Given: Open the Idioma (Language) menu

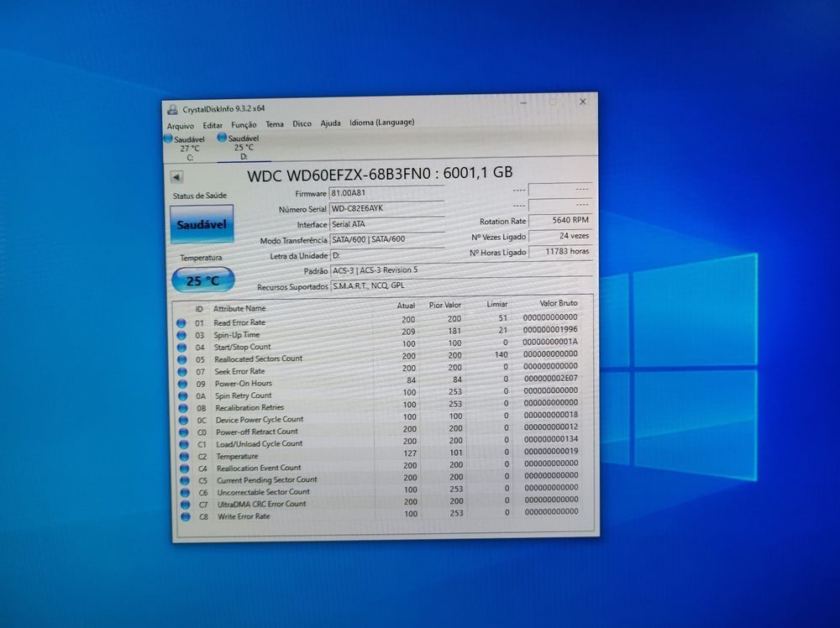Looking at the screenshot, I should point(382,123).
